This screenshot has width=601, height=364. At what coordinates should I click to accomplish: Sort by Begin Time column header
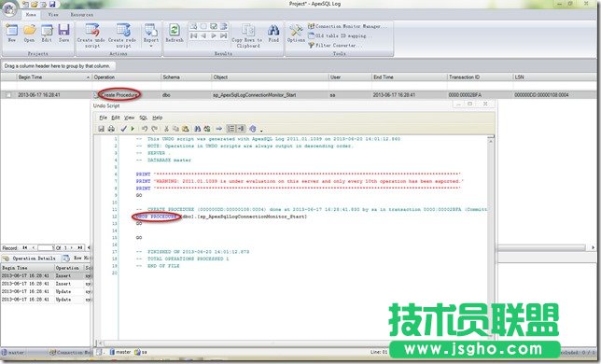point(53,77)
